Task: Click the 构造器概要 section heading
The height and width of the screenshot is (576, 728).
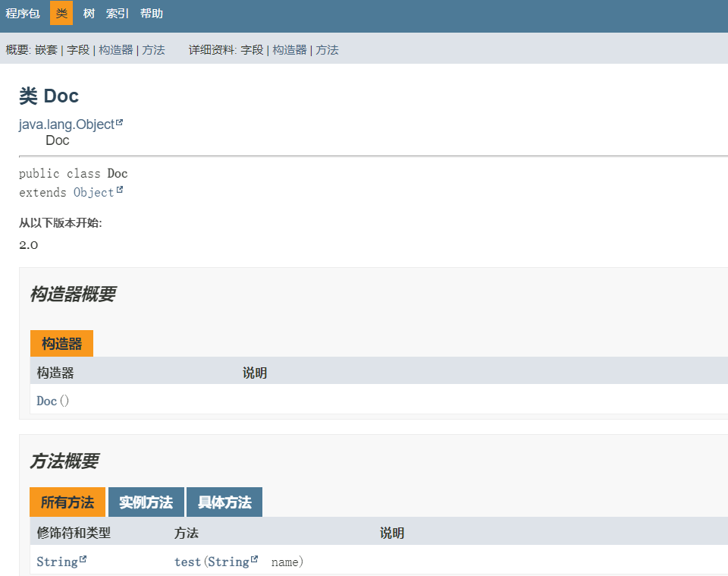Action: tap(73, 294)
